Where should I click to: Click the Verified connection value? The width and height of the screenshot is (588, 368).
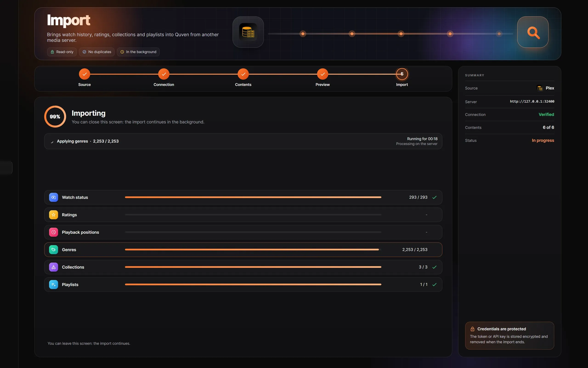tap(546, 114)
